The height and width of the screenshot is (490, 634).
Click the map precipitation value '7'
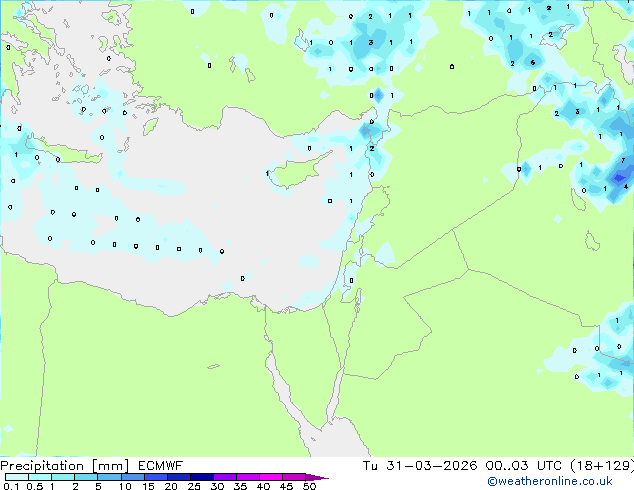point(623,161)
